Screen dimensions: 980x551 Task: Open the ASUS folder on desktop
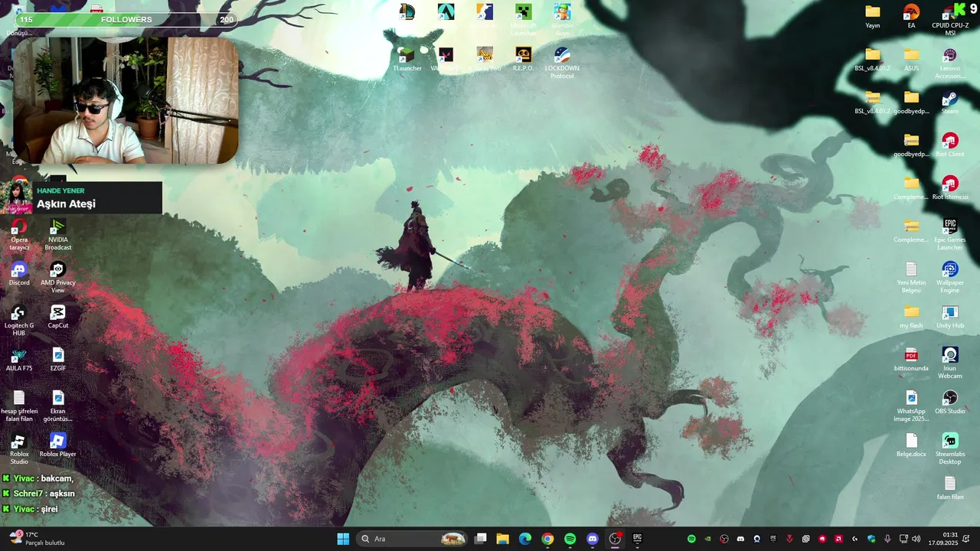[911, 59]
